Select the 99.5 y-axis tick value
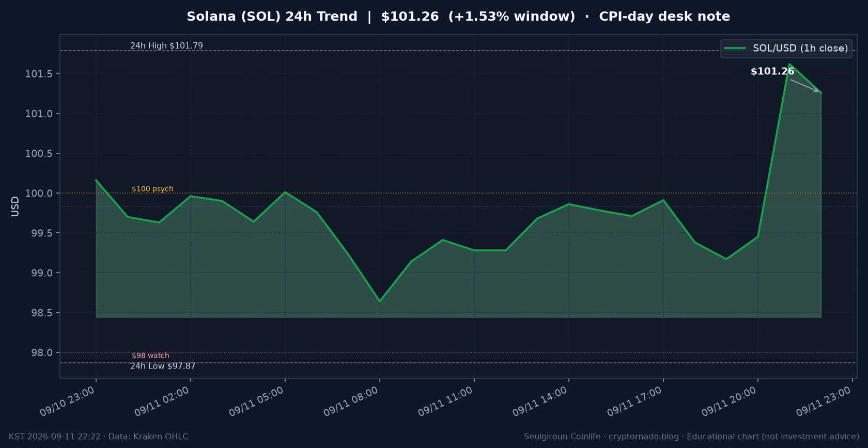868x448 pixels. coord(42,233)
